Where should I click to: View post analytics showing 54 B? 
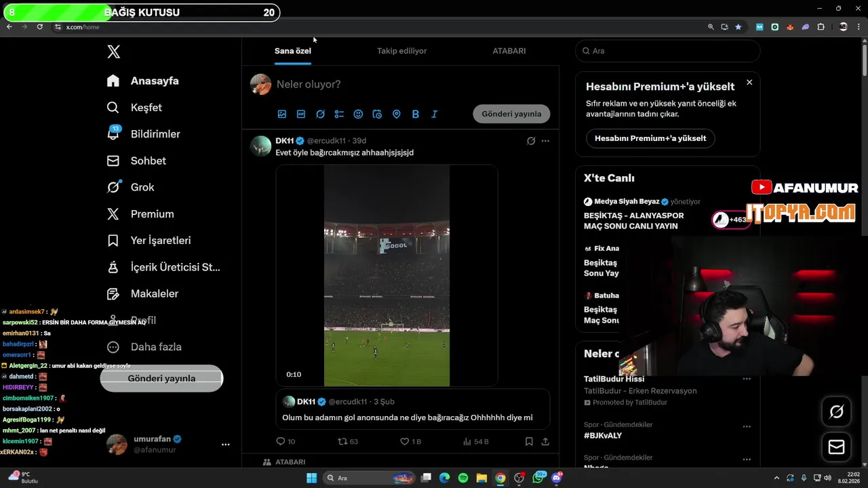click(475, 441)
